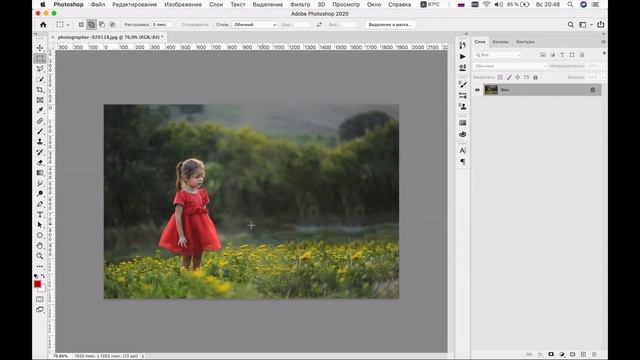Select the Frame tool
The height and width of the screenshot is (360, 640).
[x=40, y=100]
